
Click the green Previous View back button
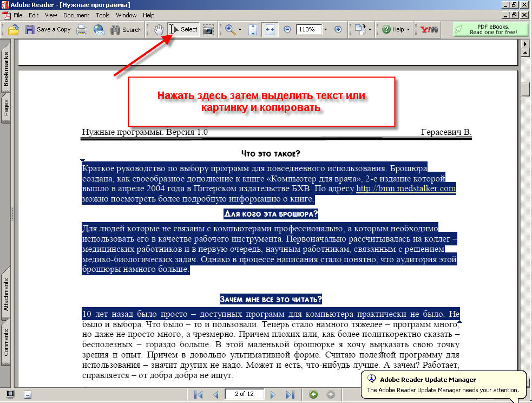click(313, 394)
